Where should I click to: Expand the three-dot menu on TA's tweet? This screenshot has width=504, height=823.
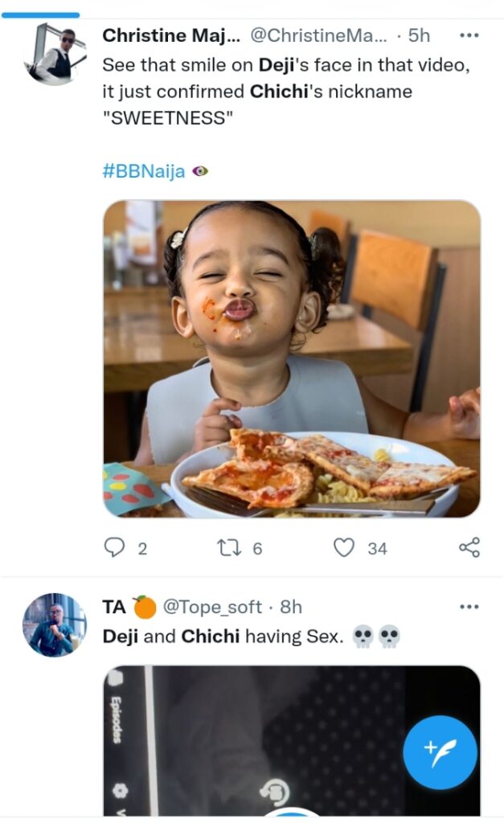469,607
